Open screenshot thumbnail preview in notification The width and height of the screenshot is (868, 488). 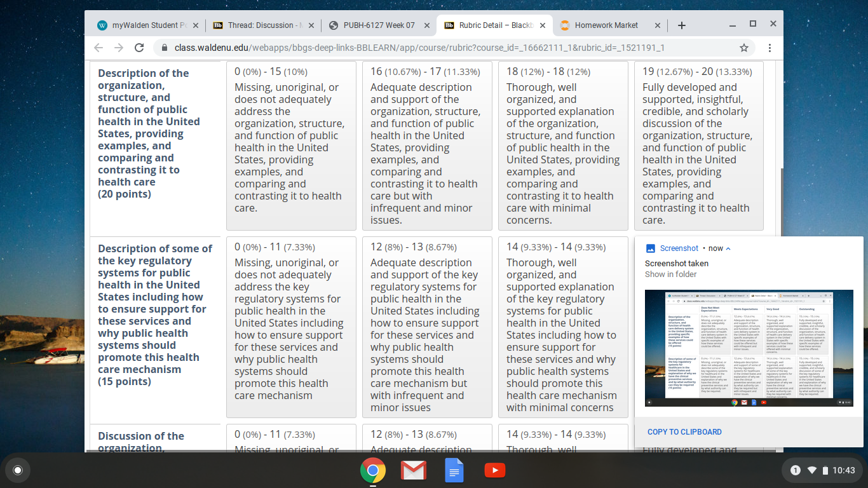pyautogui.click(x=749, y=348)
